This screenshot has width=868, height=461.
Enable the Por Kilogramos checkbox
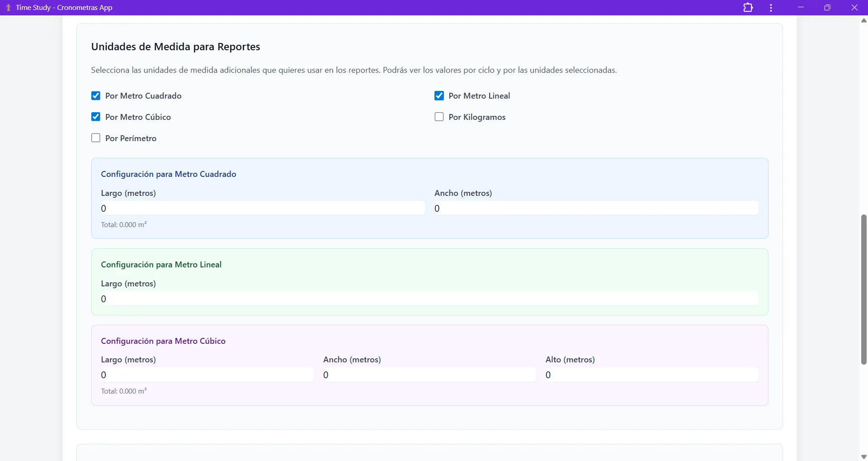coord(439,117)
